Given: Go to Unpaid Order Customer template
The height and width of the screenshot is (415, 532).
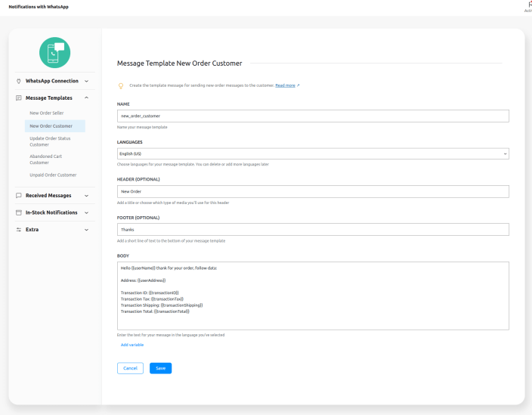Looking at the screenshot, I should [x=53, y=175].
